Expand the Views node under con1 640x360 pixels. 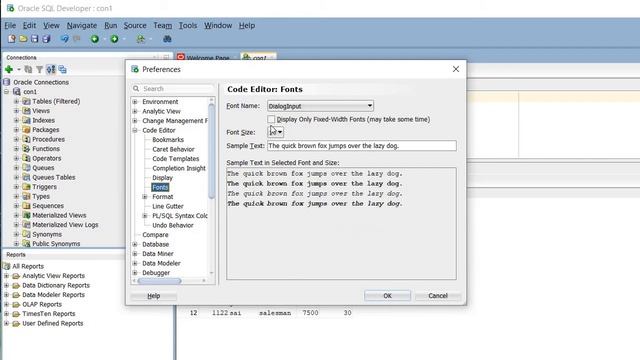click(16, 111)
